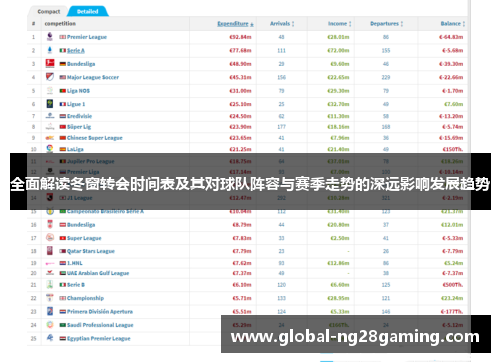Switch to the Compact tab

49,11
